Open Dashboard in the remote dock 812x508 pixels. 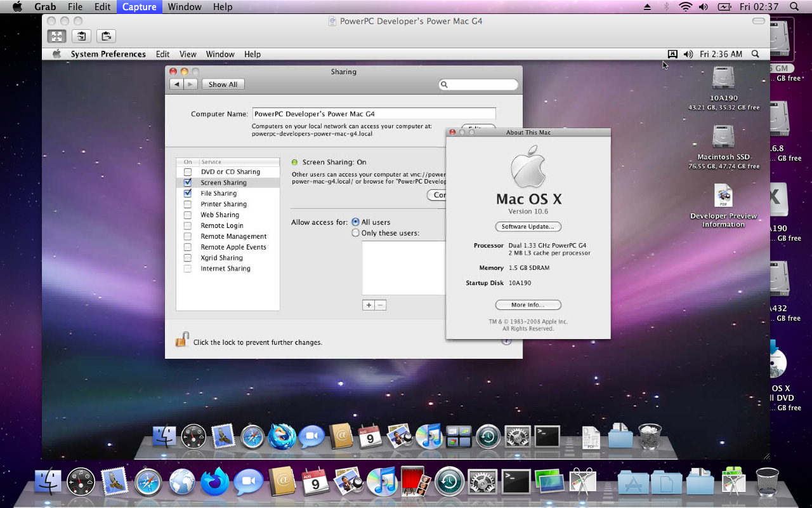point(193,437)
